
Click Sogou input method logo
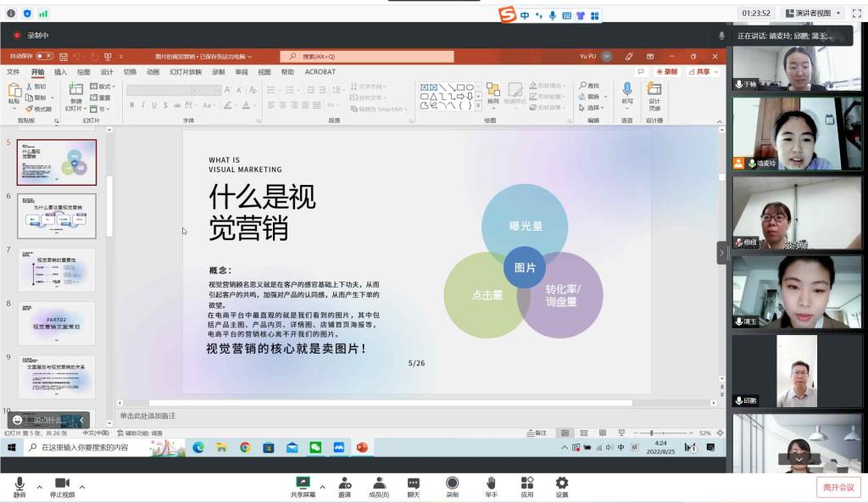click(x=507, y=14)
